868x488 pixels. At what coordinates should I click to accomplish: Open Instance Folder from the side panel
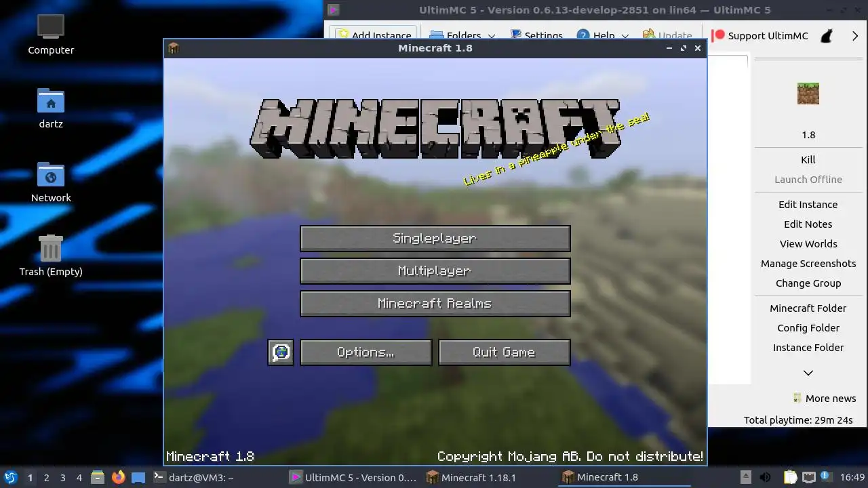808,348
